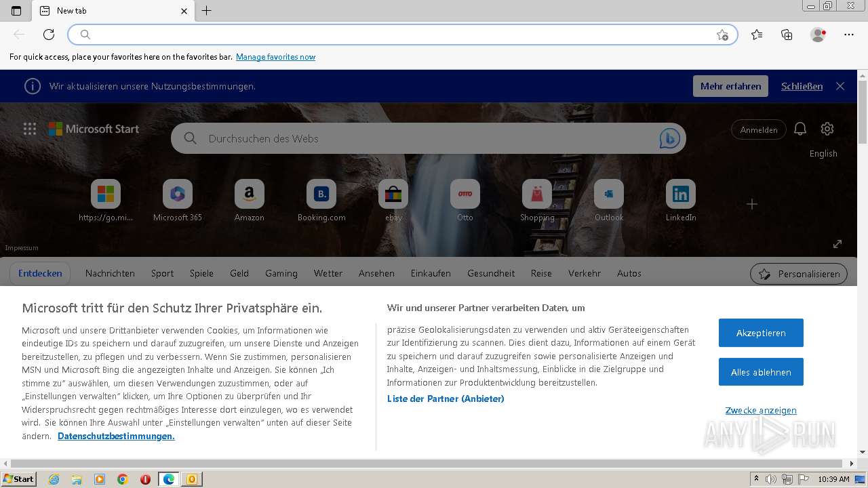Switch language to English
Image resolution: width=868 pixels, height=488 pixels.
coord(823,153)
